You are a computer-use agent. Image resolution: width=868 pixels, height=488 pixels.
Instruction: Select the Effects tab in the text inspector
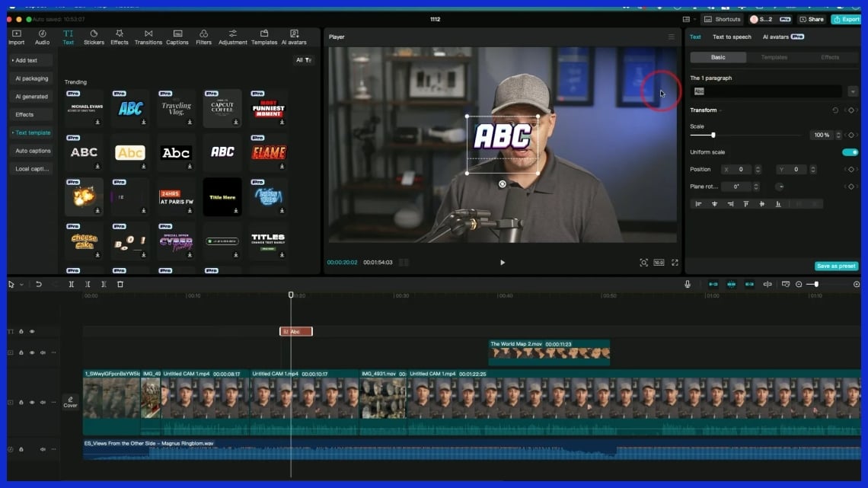point(830,57)
